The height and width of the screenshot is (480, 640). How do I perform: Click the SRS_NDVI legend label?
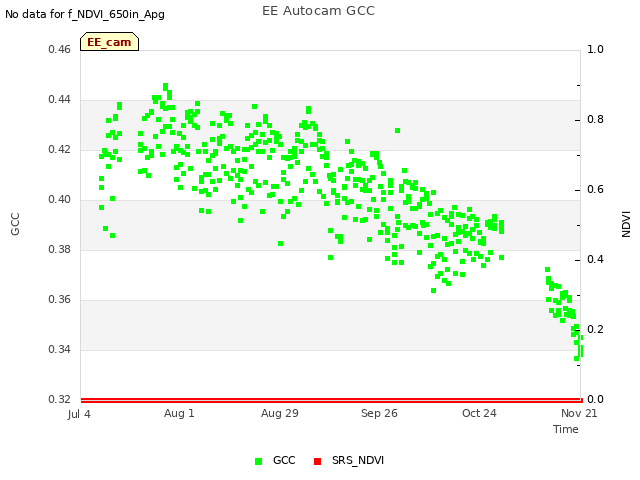tap(358, 460)
